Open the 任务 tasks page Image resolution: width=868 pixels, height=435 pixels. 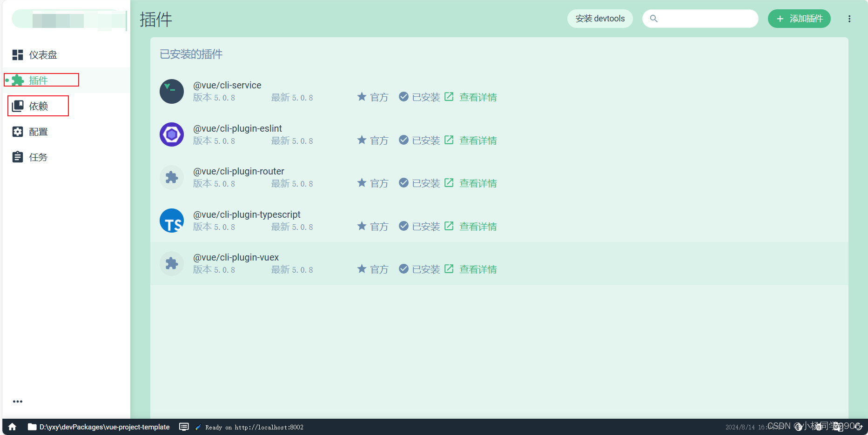point(38,157)
